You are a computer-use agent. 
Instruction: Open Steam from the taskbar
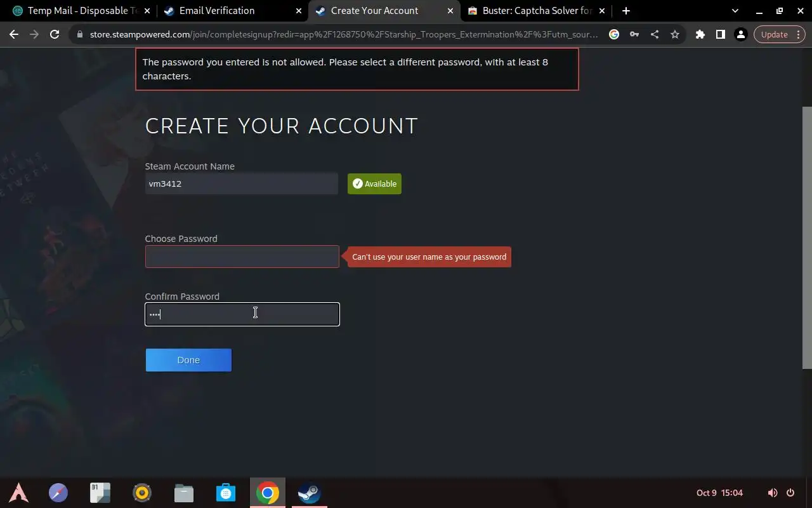[310, 493]
